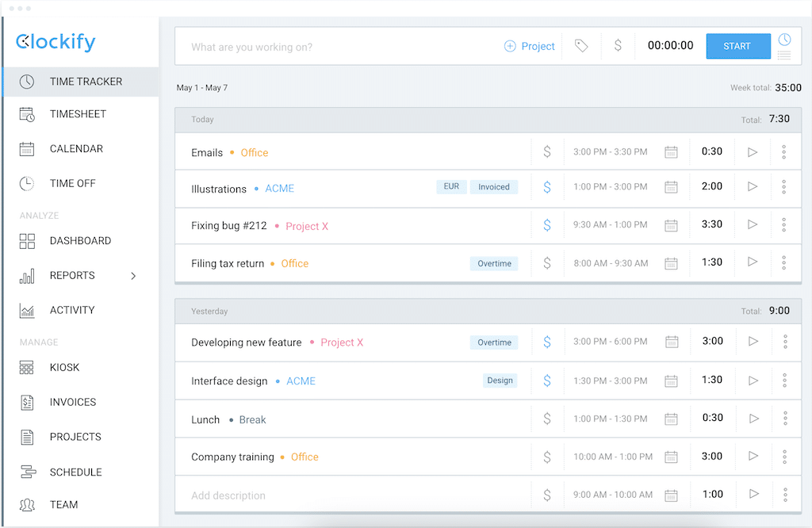Open three-dot menu for Filing tax return
The width and height of the screenshot is (812, 528).
tap(783, 263)
